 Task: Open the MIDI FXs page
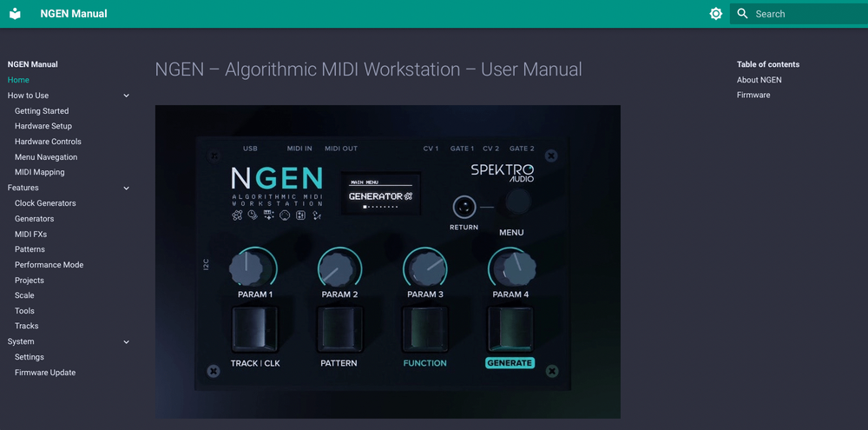click(30, 234)
